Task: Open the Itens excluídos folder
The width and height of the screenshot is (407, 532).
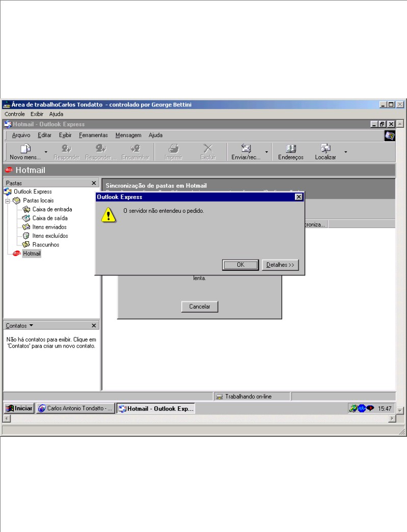Action: (x=50, y=236)
